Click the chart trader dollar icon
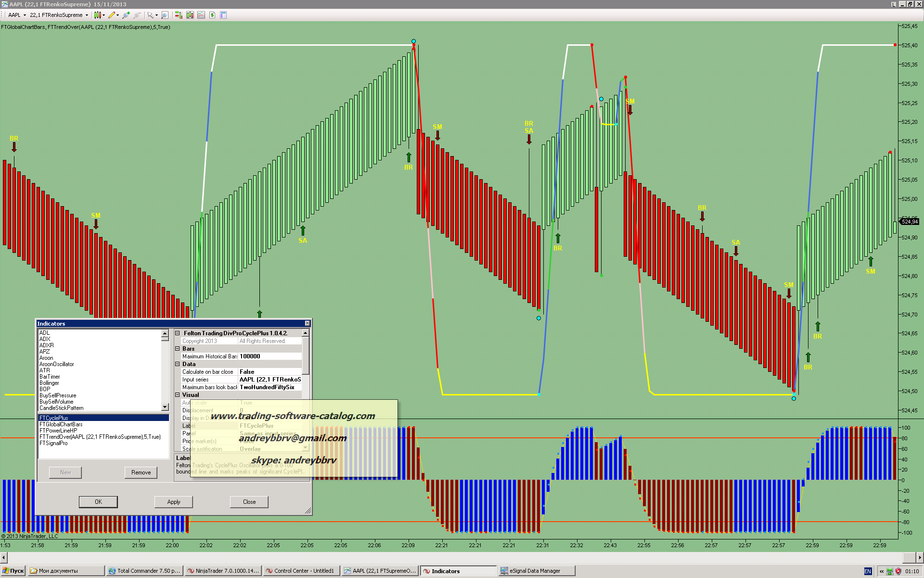Screen dimensions: 924x578 (212, 15)
